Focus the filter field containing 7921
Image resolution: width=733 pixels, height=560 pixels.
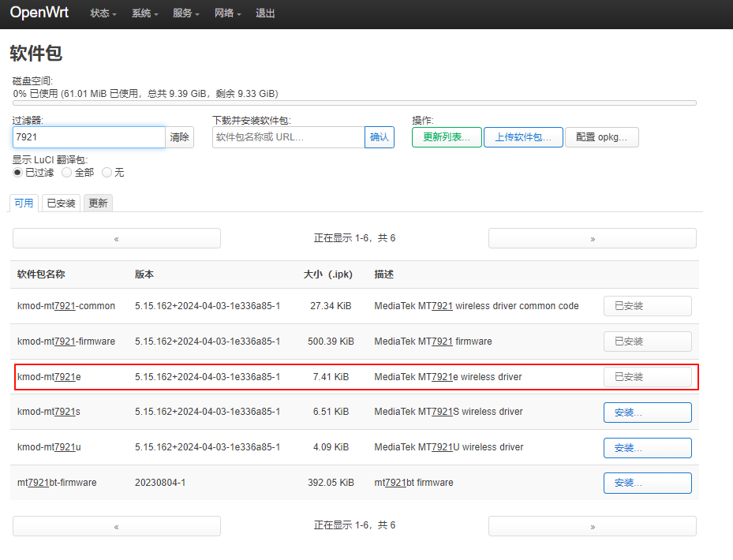pyautogui.click(x=88, y=137)
